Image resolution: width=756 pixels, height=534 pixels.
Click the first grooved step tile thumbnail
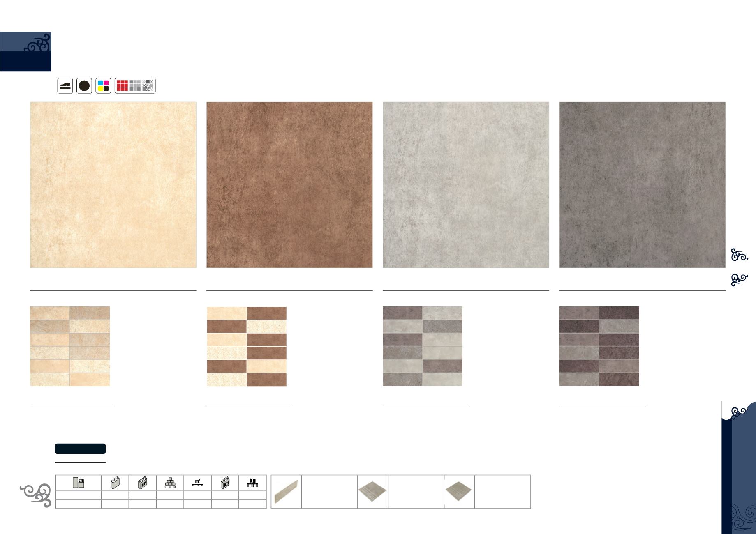coord(373,492)
